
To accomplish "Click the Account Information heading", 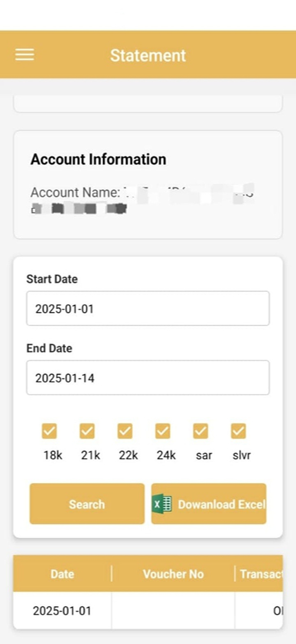I will coord(98,159).
